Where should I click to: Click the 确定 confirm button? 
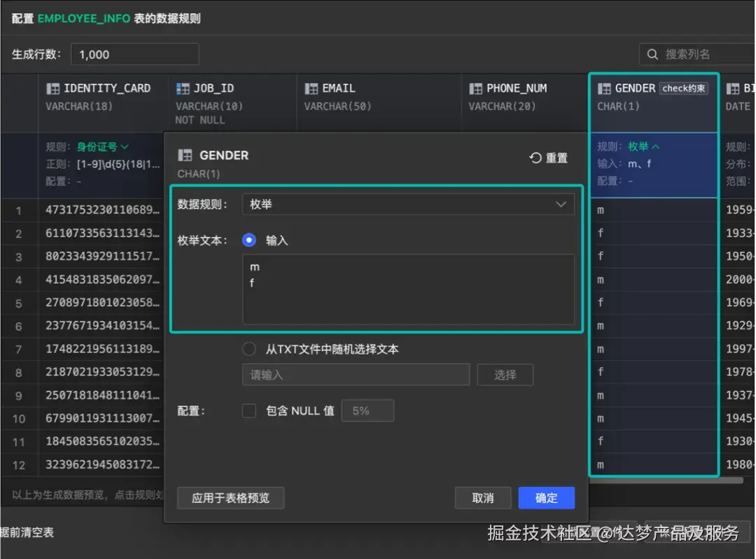tap(546, 498)
